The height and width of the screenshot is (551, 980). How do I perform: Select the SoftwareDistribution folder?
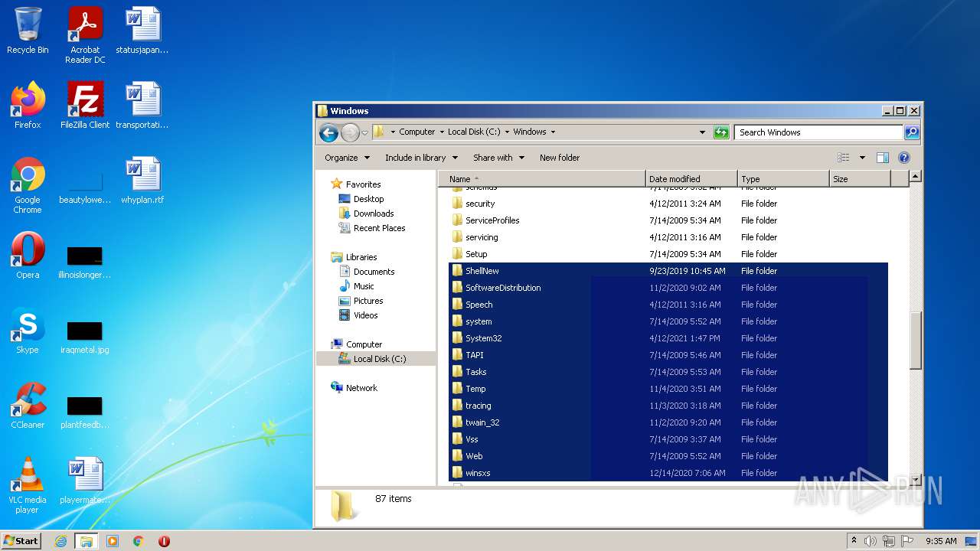pos(668,288)
